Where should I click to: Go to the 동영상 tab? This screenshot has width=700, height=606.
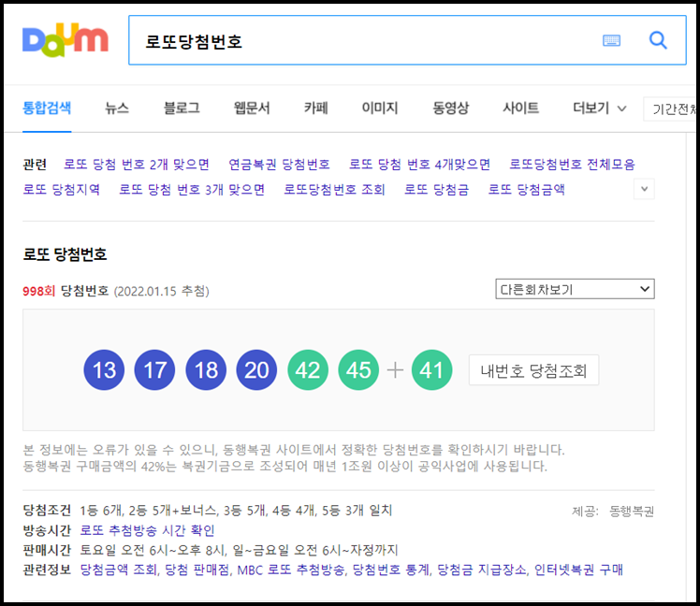[x=450, y=108]
